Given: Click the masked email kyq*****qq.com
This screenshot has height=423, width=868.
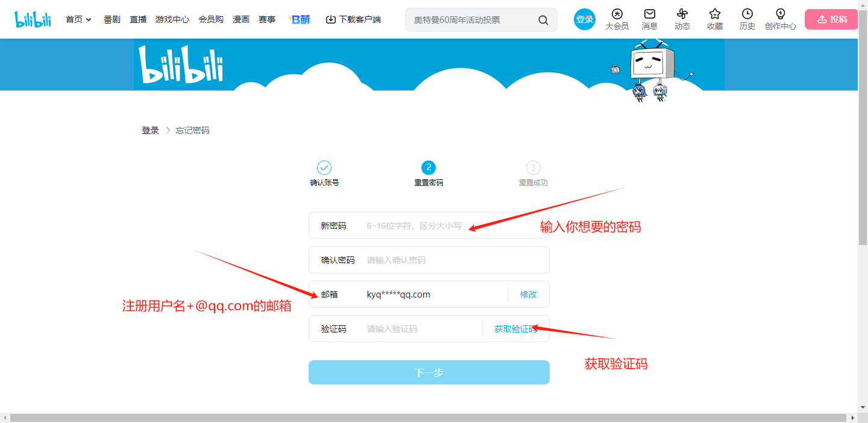Looking at the screenshot, I should point(398,294).
